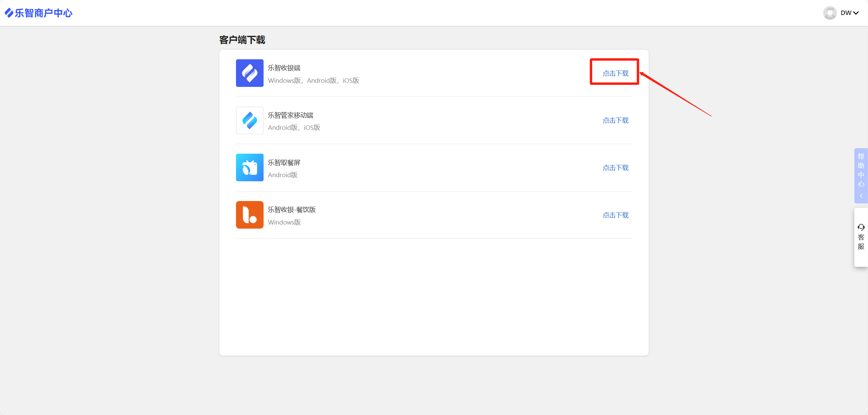Download 乐智收银-餐饮版 via 点击下载

coord(615,215)
